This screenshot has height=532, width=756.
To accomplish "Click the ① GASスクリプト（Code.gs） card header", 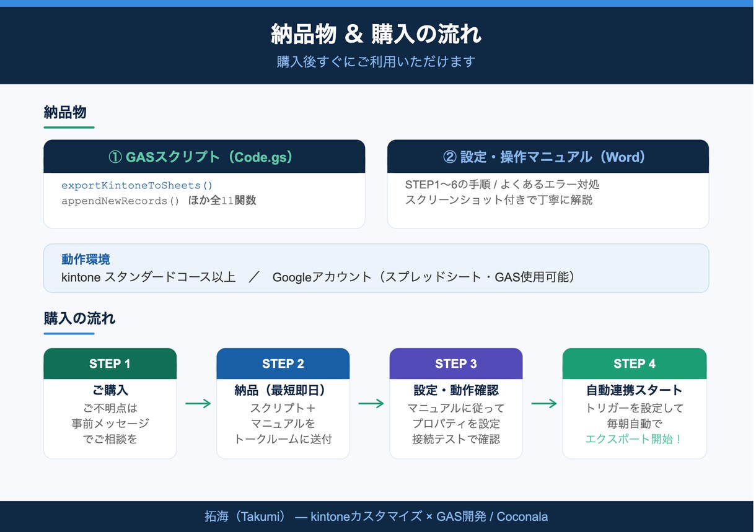I will click(204, 157).
